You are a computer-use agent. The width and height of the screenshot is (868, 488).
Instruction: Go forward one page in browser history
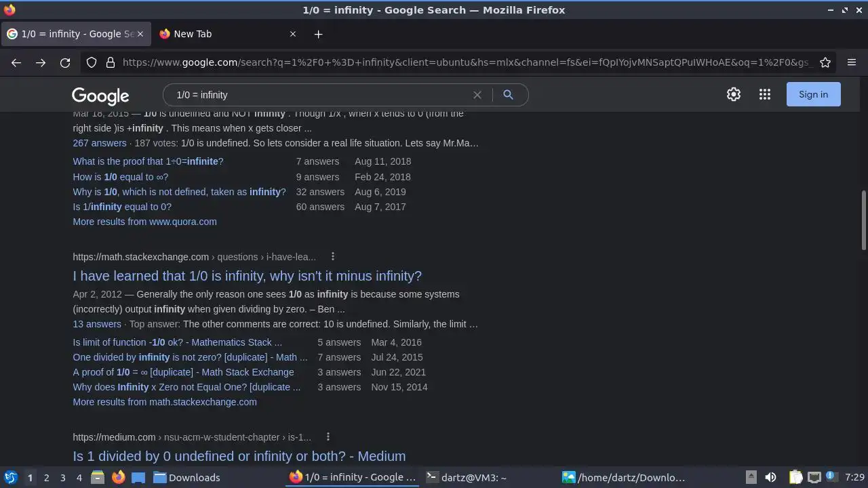coord(41,62)
